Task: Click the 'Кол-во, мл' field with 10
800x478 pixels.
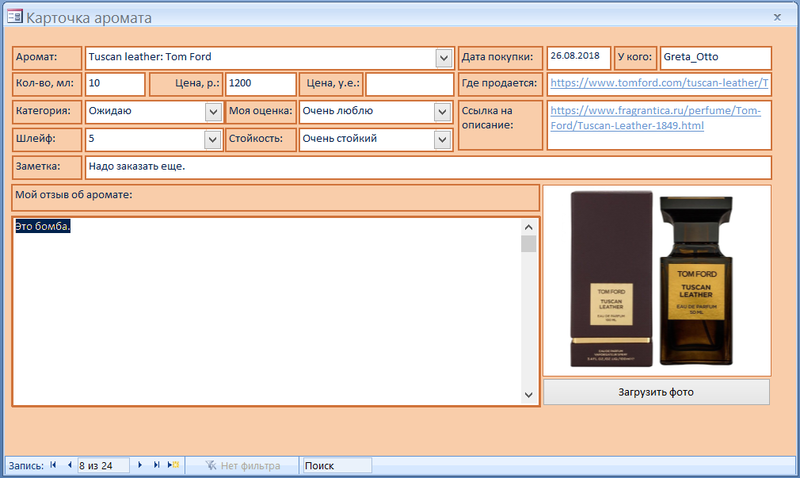Action: 115,84
